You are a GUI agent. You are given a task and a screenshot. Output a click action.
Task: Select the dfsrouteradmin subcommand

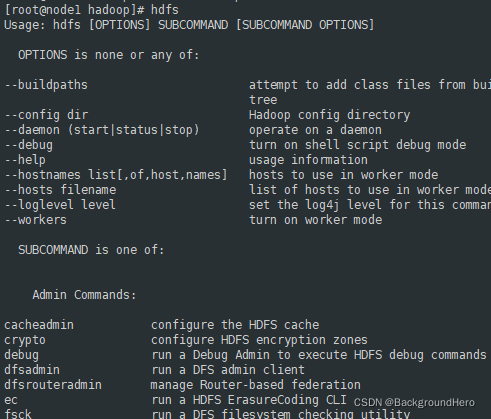pos(53,385)
